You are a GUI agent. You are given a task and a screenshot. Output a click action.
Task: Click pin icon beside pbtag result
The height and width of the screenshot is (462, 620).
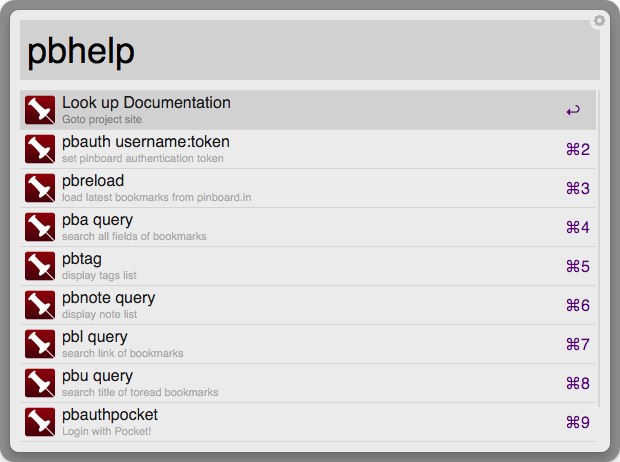point(40,266)
